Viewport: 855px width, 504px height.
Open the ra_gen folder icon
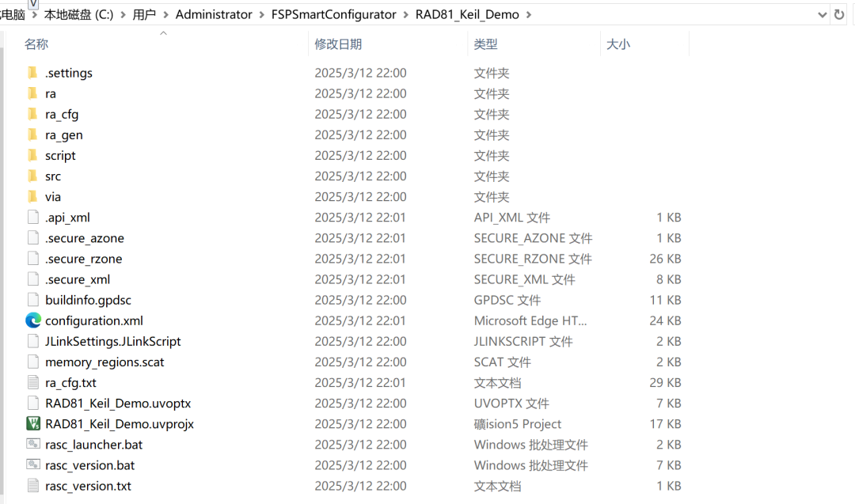click(33, 135)
